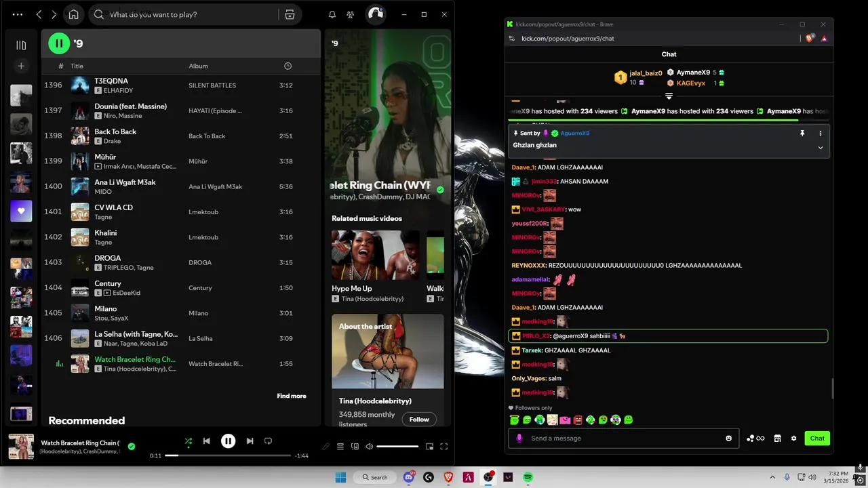Open the Windows Start menu
Viewport: 868px width, 488px height.
(340, 477)
